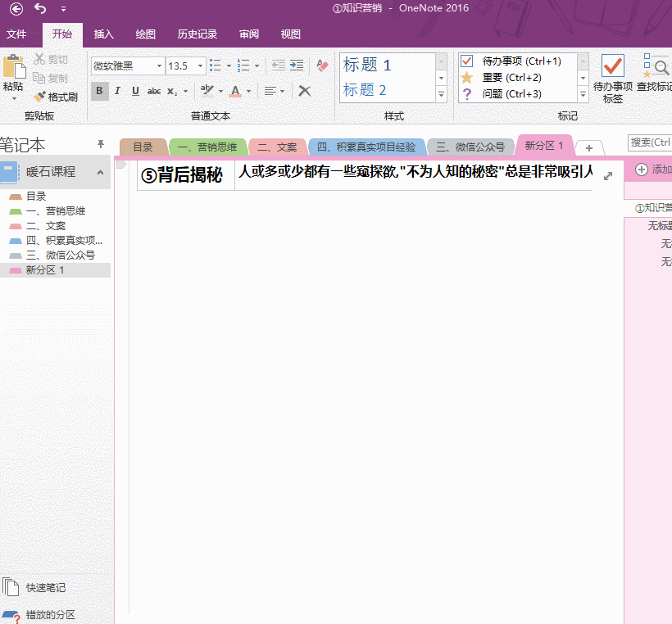
Task: Toggle Bold formatting
Action: [x=99, y=91]
